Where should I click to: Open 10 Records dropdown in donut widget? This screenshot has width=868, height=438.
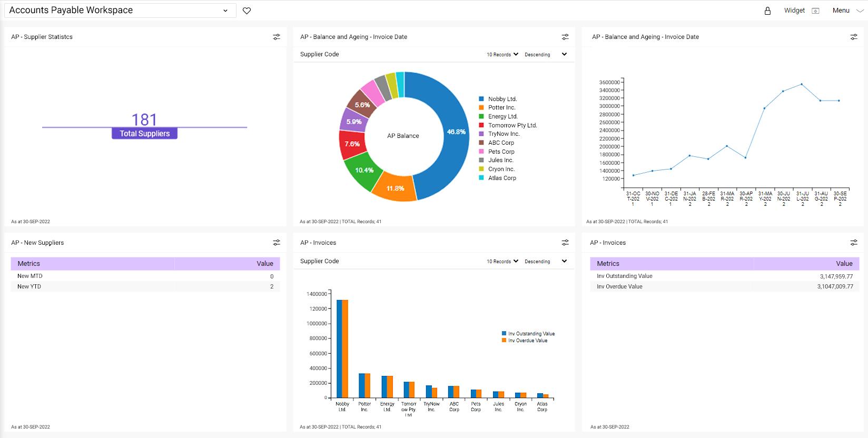click(502, 55)
